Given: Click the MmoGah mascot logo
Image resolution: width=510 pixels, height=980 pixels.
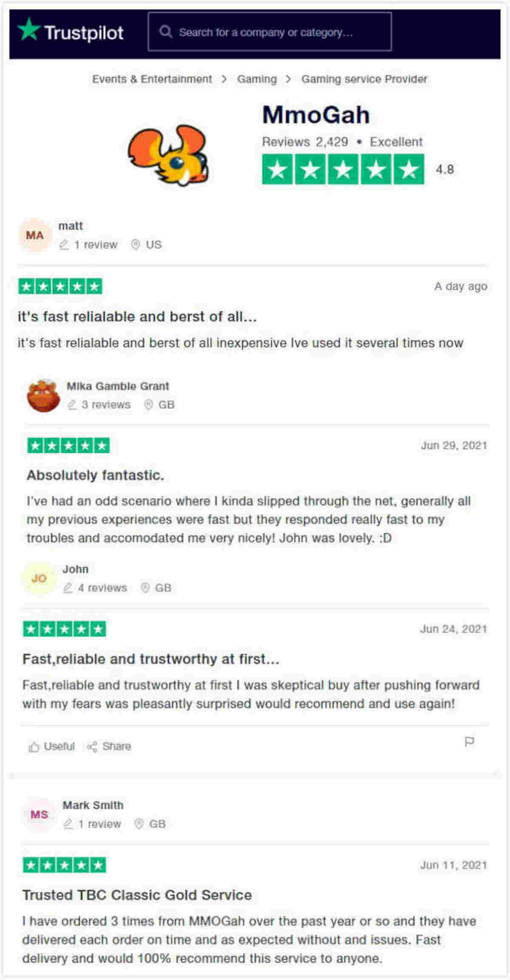Looking at the screenshot, I should coord(169,155).
